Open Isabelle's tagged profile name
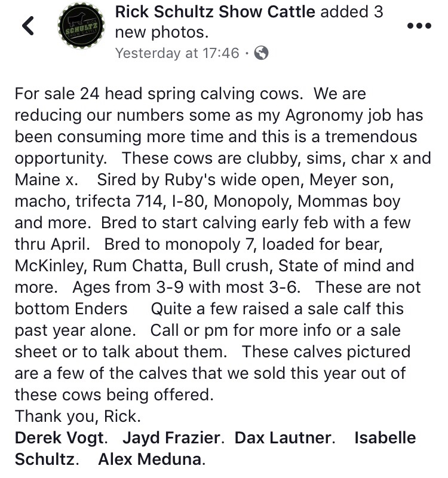The height and width of the screenshot is (478, 448). [x=385, y=438]
